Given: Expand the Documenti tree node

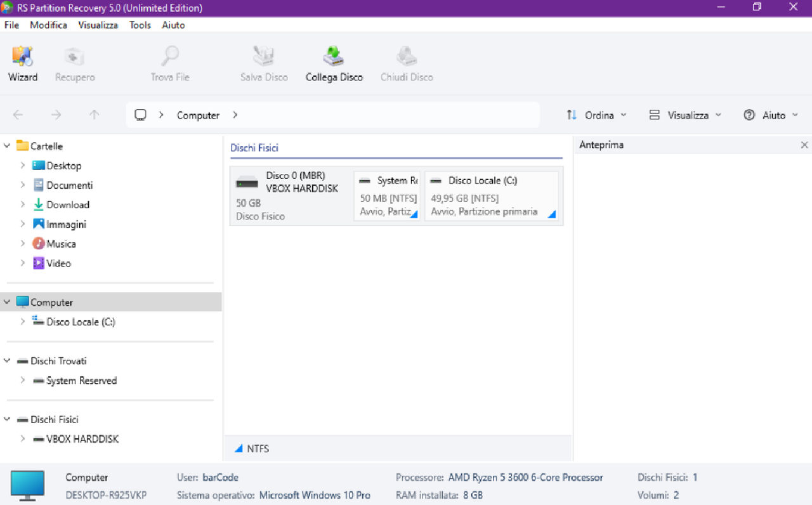Looking at the screenshot, I should pyautogui.click(x=23, y=185).
